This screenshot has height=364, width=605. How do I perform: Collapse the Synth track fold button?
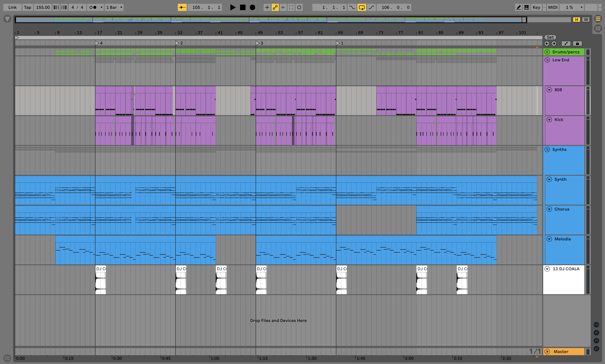(x=549, y=179)
